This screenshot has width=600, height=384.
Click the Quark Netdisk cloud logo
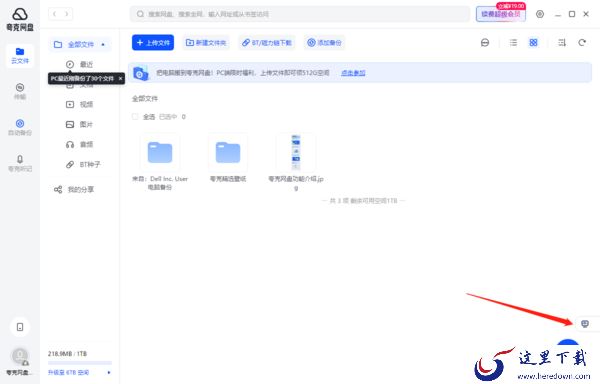tap(20, 15)
